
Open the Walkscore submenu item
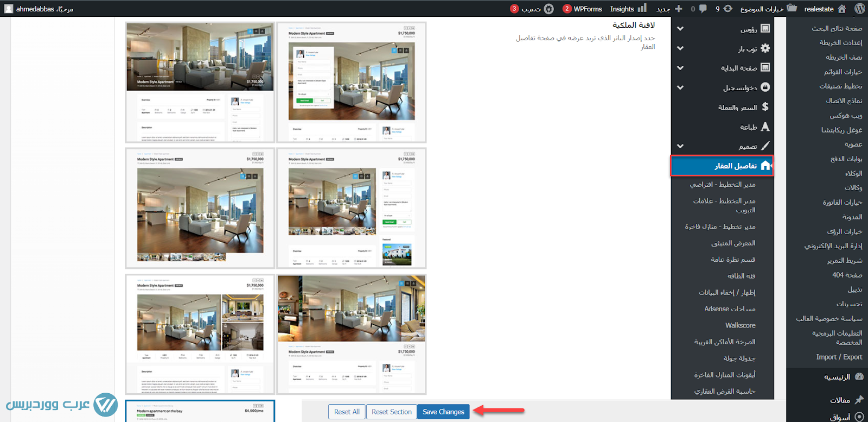click(740, 325)
